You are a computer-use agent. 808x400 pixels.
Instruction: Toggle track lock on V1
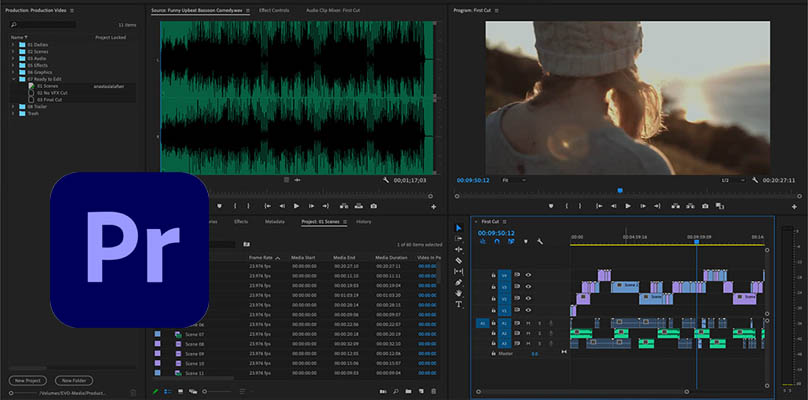(x=493, y=310)
